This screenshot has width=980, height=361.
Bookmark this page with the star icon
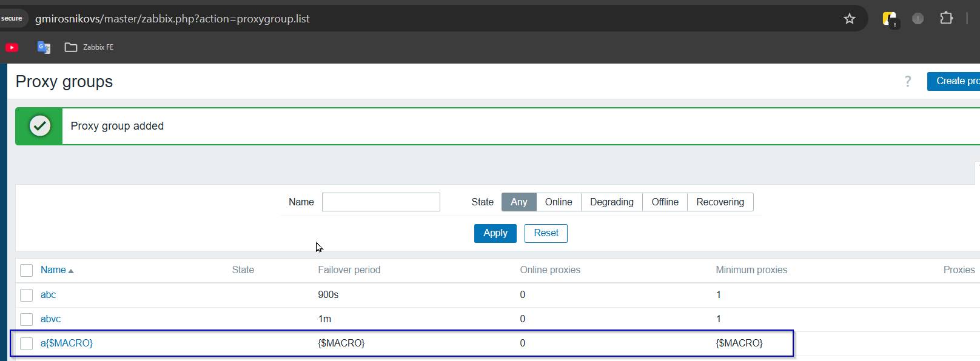click(849, 19)
